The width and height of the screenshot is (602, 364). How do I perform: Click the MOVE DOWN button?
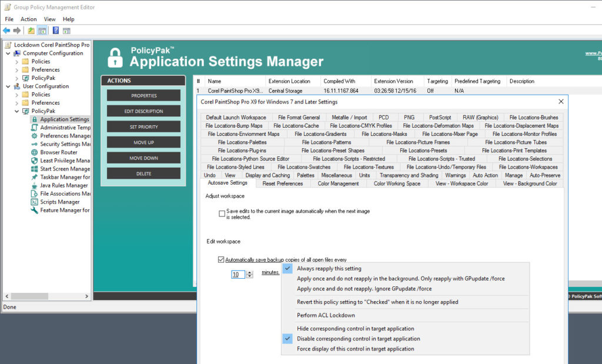143,158
